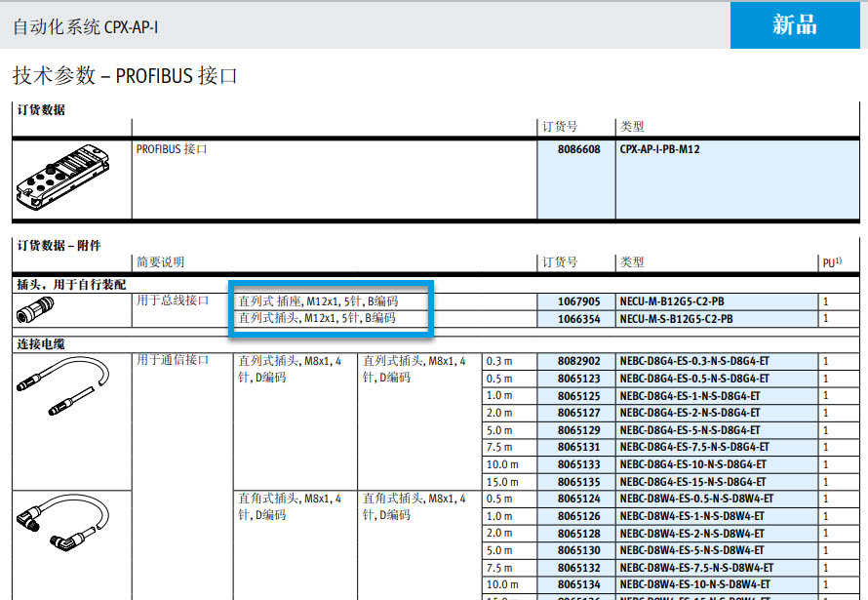The image size is (868, 600).
Task: Select order number 8086608
Action: [x=578, y=149]
